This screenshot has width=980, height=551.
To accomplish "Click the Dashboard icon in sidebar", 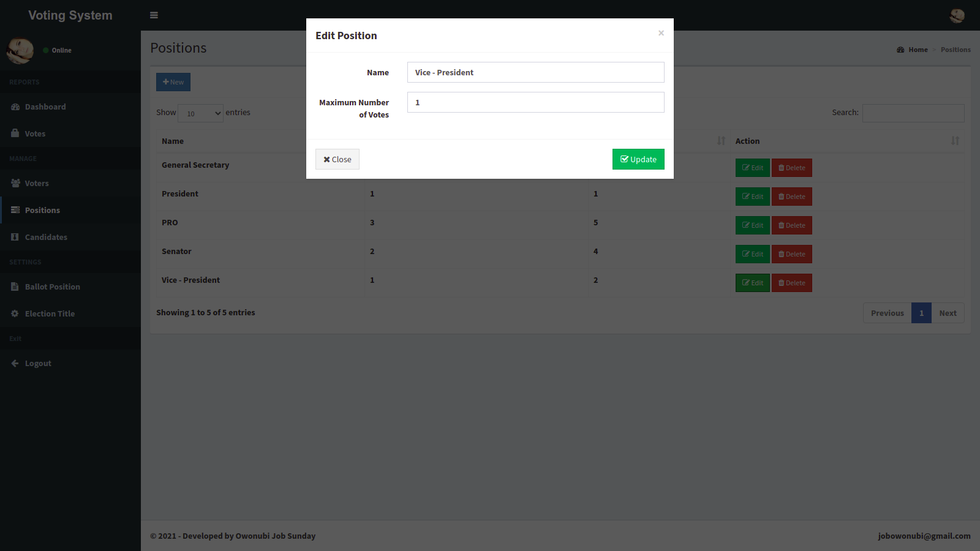I will (15, 107).
